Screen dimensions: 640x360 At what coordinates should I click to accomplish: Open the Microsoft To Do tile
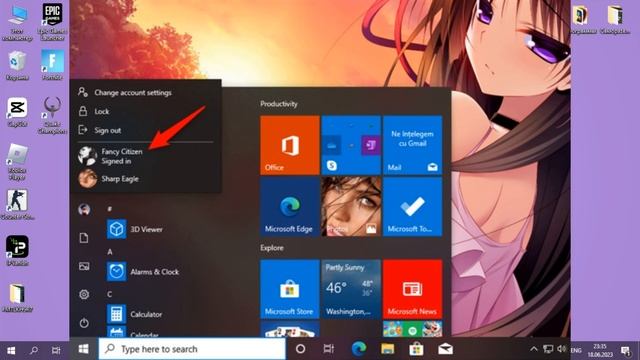click(412, 207)
